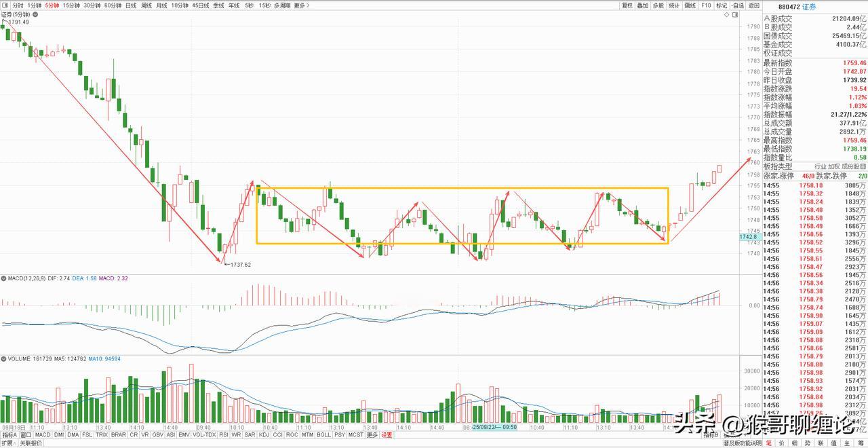Select the DMI indicator

point(59,435)
